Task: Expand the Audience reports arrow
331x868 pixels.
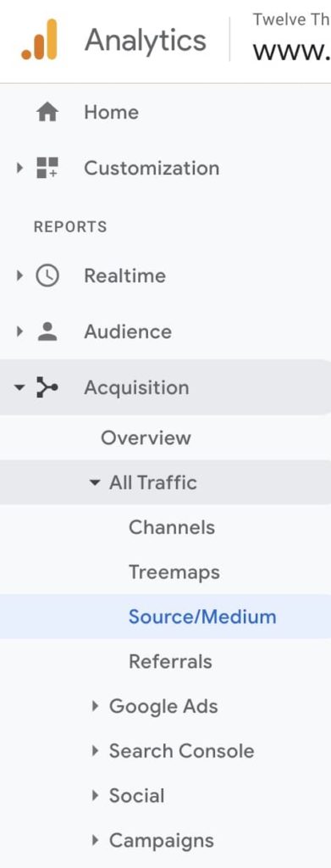Action: (x=20, y=331)
